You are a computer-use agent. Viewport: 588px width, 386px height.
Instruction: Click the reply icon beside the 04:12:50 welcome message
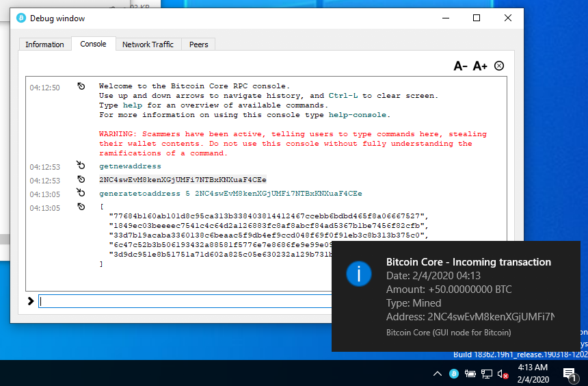pos(81,86)
